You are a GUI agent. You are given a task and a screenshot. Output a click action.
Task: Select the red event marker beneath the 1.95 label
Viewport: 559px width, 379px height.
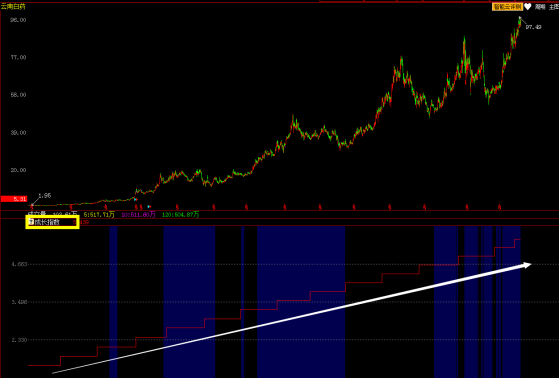[x=32, y=206]
